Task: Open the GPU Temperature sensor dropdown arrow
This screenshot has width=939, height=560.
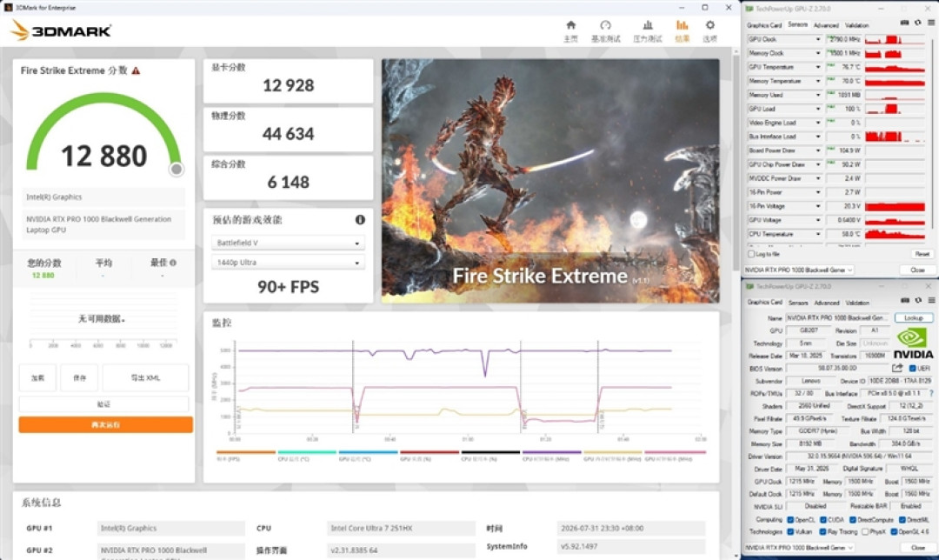Action: 818,67
